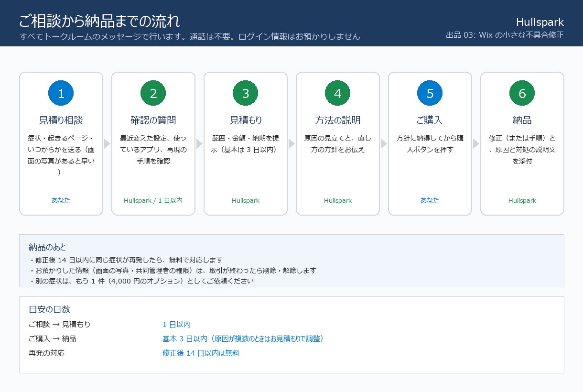Click the Hullspark brand name in header
Screen dimensions: 583x392
tap(540, 22)
